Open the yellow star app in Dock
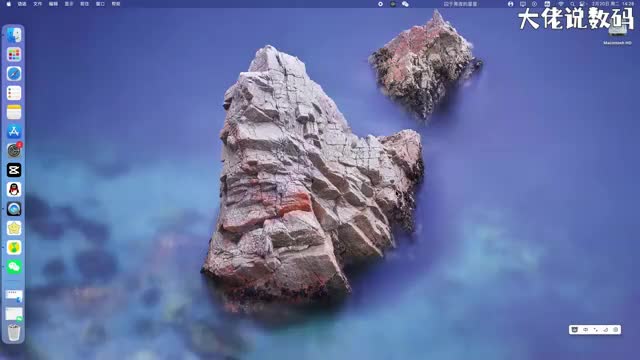Viewport: 640px width, 360px height. point(14,228)
